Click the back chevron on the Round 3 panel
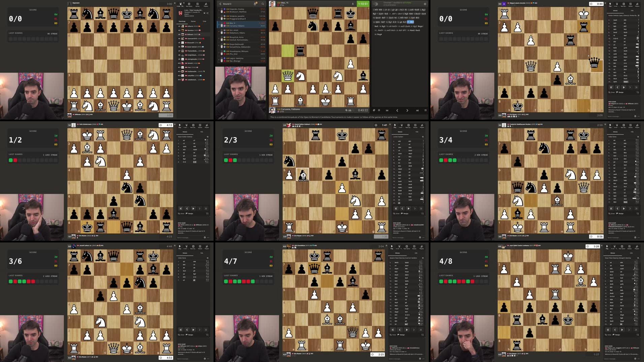Screen dimensions: 644x362 pyautogui.click(x=221, y=3)
